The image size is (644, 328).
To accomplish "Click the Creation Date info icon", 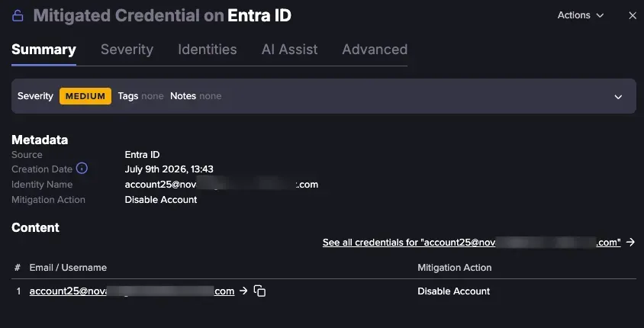I will (82, 169).
